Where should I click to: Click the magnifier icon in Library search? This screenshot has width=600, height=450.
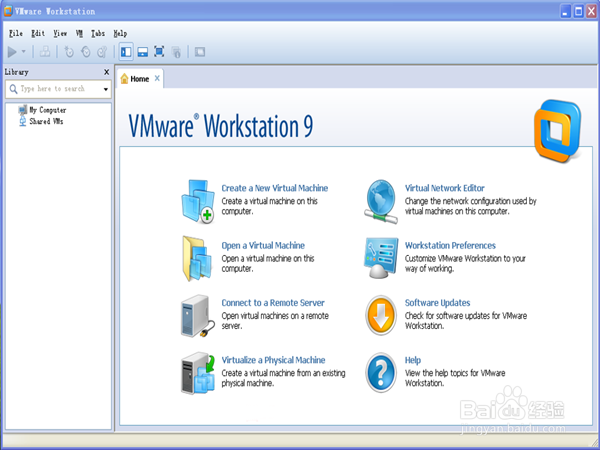pos(13,89)
